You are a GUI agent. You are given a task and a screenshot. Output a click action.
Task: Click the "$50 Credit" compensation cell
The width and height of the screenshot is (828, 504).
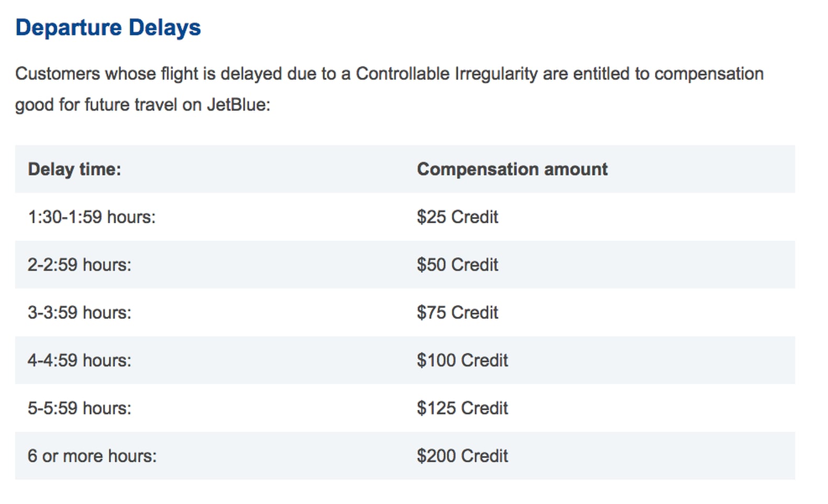tap(457, 265)
